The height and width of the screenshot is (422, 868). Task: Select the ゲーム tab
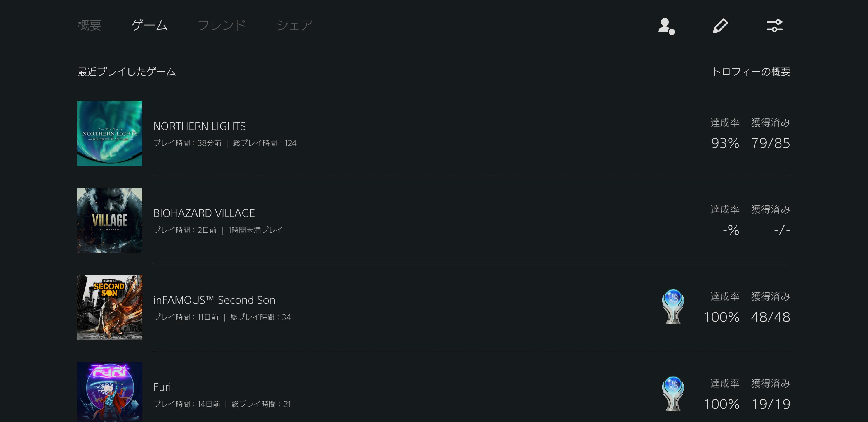(x=149, y=25)
